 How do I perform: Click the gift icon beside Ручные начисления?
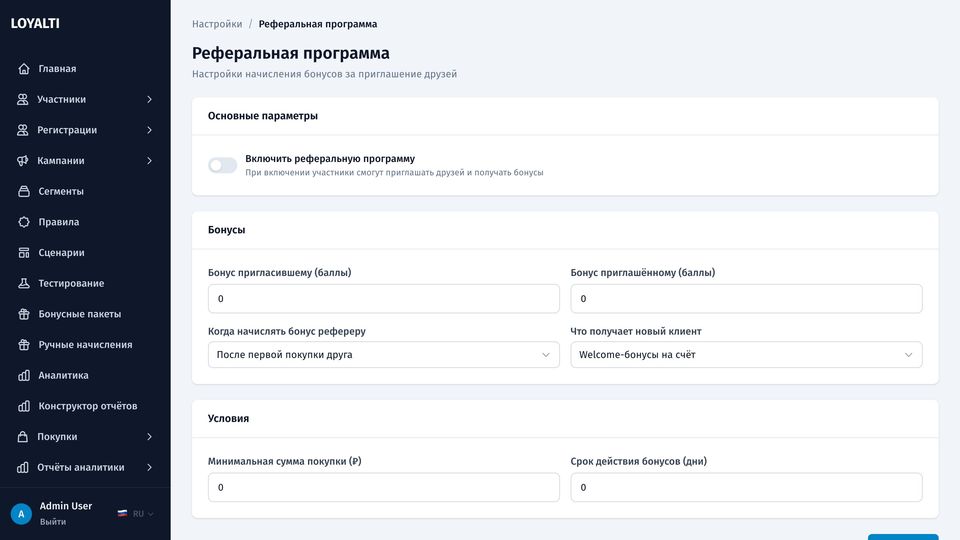click(24, 345)
